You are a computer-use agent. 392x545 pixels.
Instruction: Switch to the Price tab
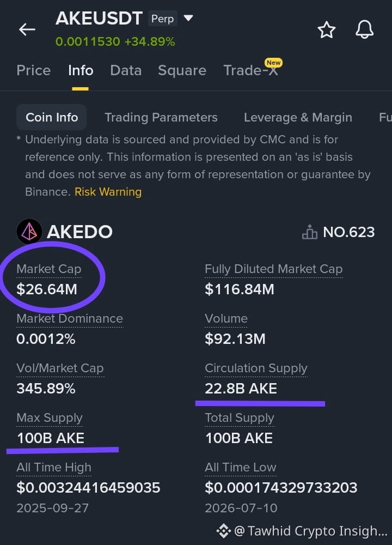pos(34,70)
